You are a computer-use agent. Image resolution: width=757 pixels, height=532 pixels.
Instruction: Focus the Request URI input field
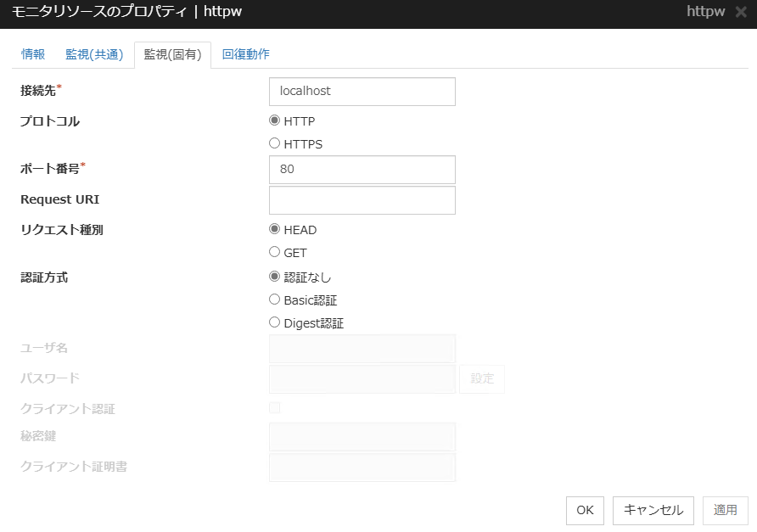(x=362, y=199)
